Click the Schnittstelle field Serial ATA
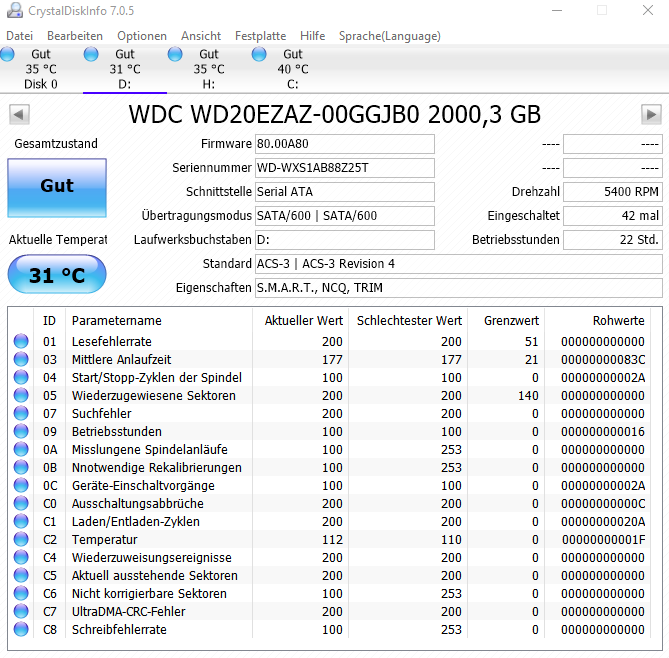669x658 pixels. click(345, 192)
